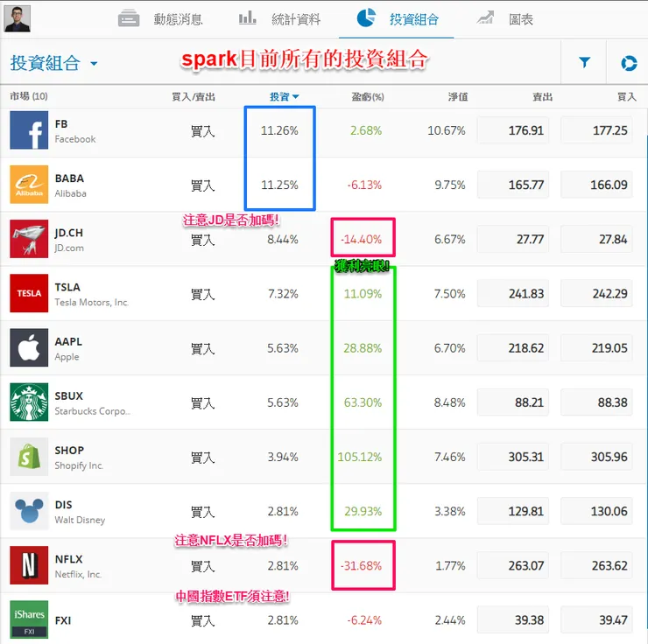Click SHOP sell price 305.31
The width and height of the screenshot is (648, 644).
[x=513, y=457]
